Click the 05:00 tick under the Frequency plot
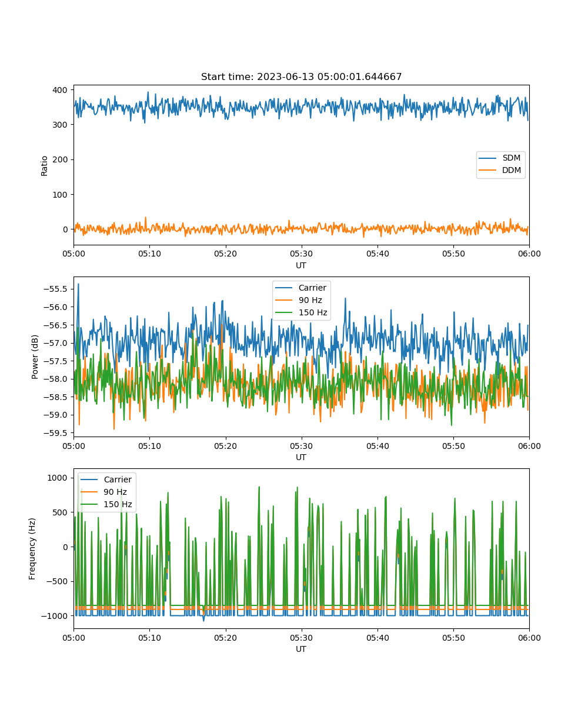Screen dimensions: 588x706 [x=73, y=637]
